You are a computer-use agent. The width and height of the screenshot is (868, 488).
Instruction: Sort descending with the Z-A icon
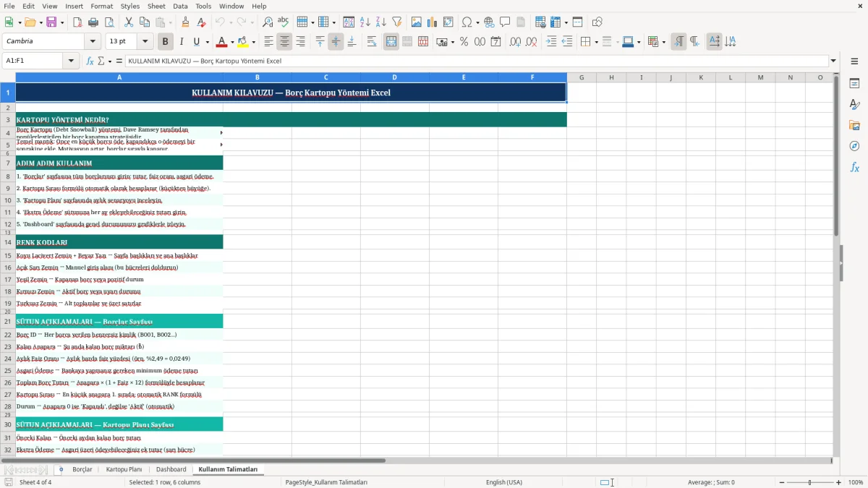click(381, 22)
